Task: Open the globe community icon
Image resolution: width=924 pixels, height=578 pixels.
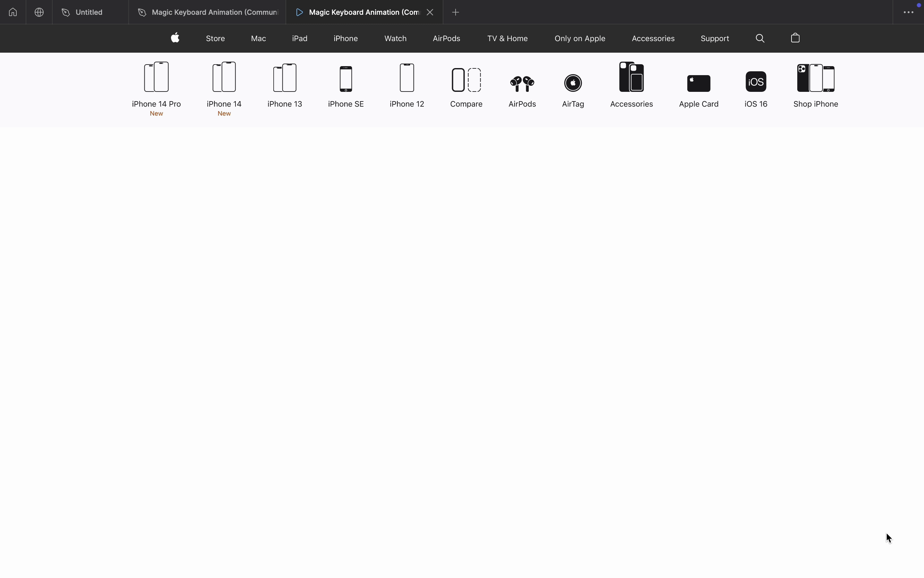Action: [39, 12]
